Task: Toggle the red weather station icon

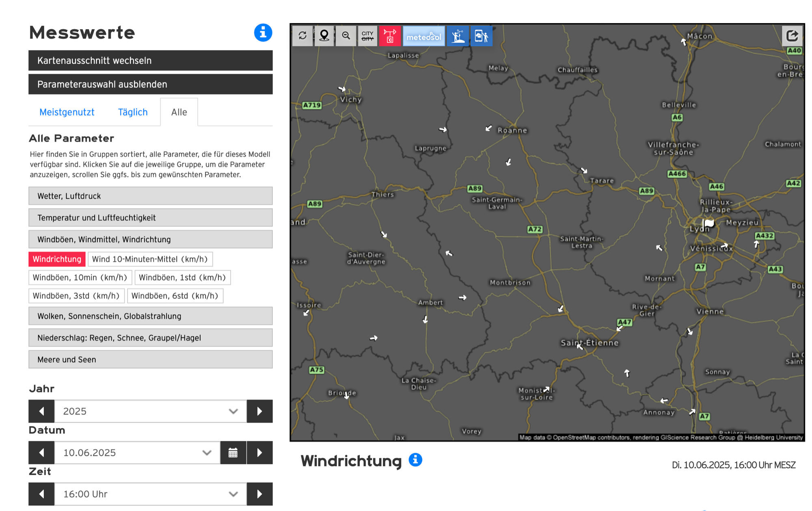Action: click(390, 36)
